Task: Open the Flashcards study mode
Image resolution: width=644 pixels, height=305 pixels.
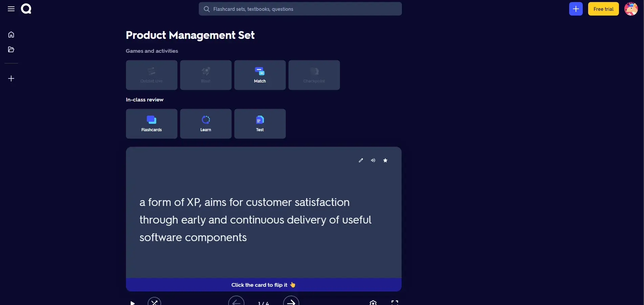Action: click(x=151, y=124)
